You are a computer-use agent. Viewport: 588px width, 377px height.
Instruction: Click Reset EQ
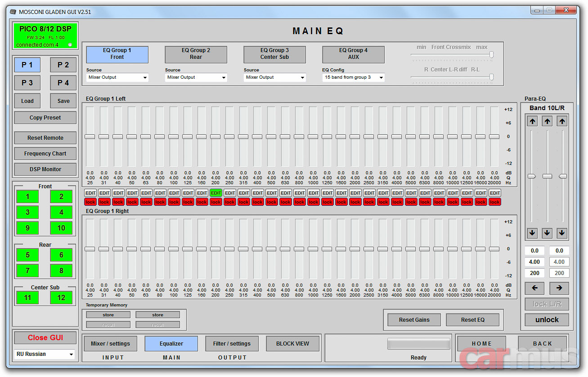(473, 320)
